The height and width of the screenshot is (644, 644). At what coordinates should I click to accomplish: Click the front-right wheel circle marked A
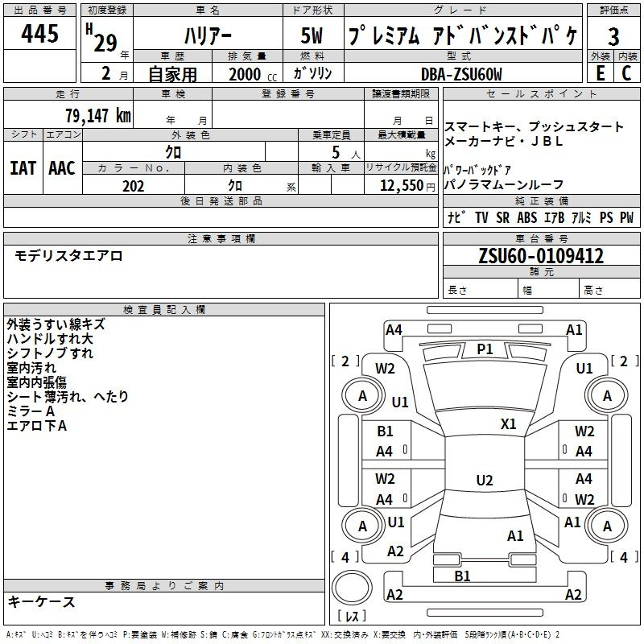pos(607,395)
